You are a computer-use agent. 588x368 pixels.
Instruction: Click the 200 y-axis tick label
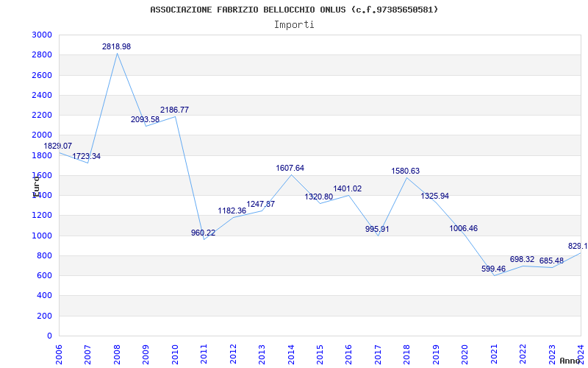click(x=44, y=316)
